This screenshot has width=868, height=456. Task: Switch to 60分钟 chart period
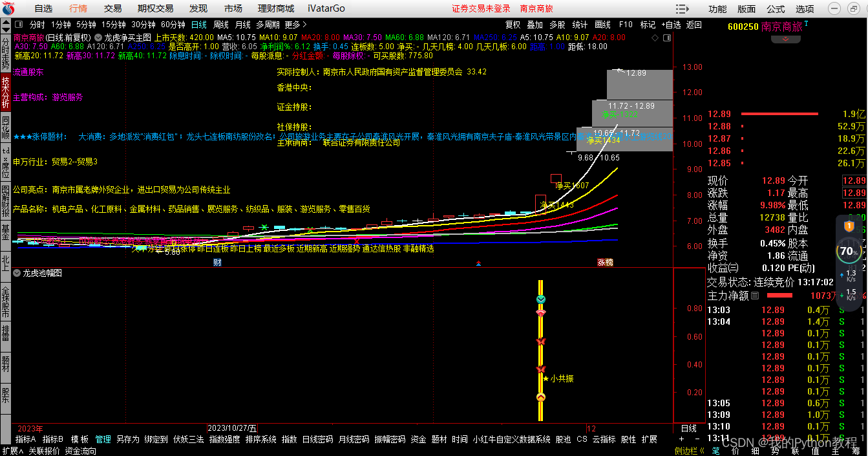[173, 25]
